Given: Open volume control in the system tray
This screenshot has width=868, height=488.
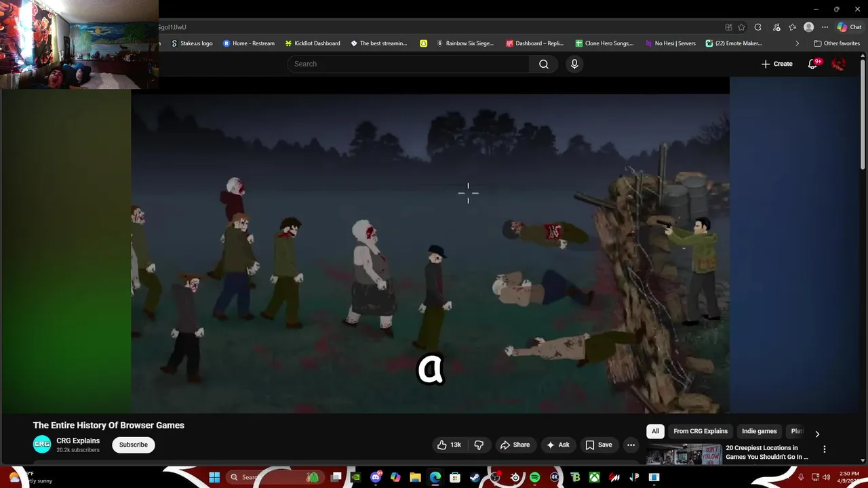Looking at the screenshot, I should click(x=826, y=477).
